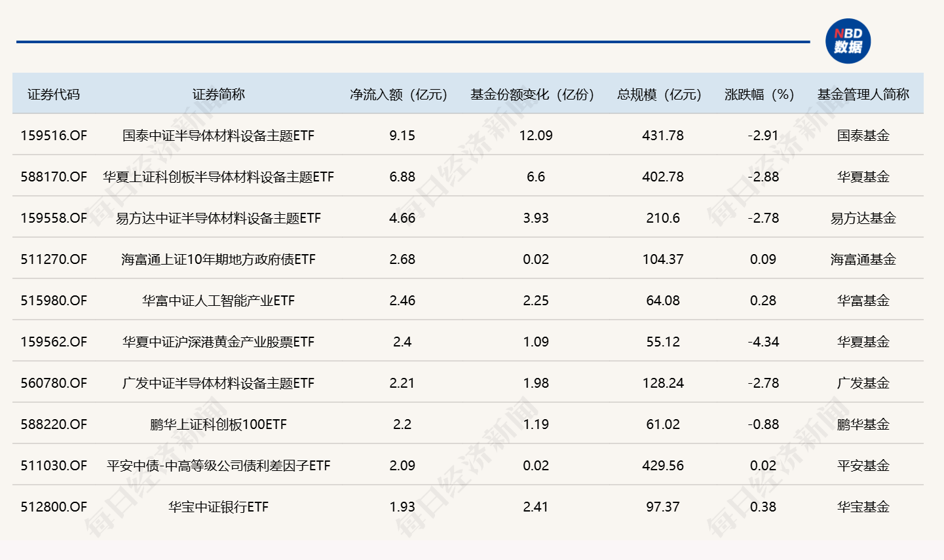Click 海富通上证10年期地方政府债ETF name
944x560 pixels.
coord(218,259)
